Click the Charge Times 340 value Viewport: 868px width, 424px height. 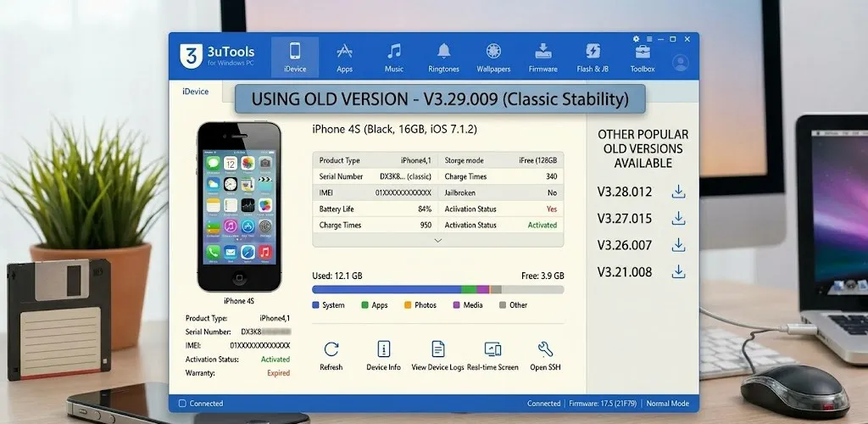(551, 176)
